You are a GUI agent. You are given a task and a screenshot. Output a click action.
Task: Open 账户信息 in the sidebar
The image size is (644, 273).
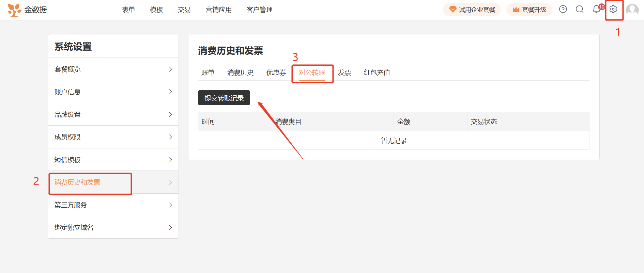pyautogui.click(x=113, y=92)
